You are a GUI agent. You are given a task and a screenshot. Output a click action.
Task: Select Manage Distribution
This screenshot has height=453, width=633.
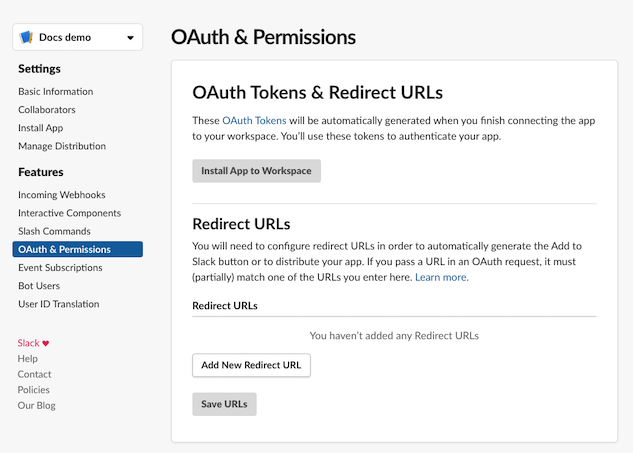pos(62,146)
